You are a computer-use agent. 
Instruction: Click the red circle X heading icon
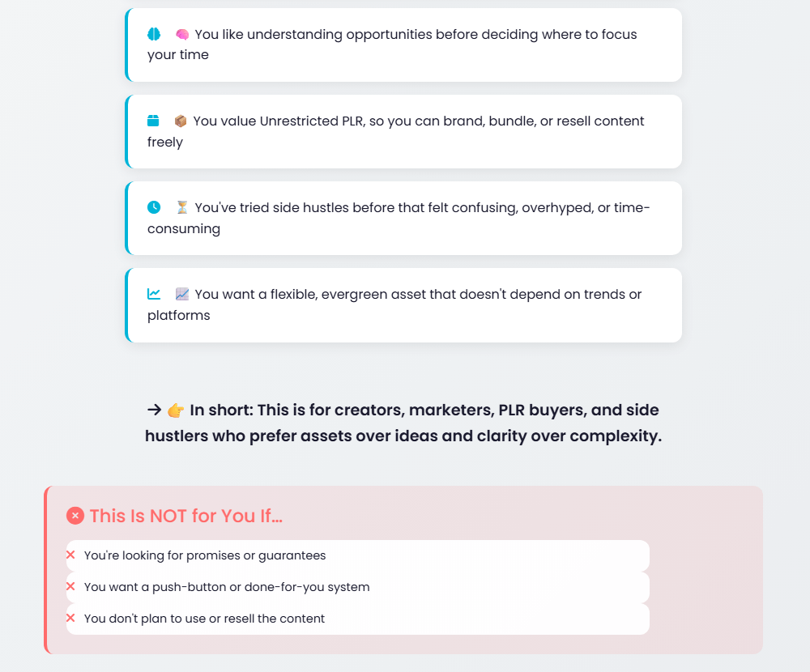click(x=75, y=515)
